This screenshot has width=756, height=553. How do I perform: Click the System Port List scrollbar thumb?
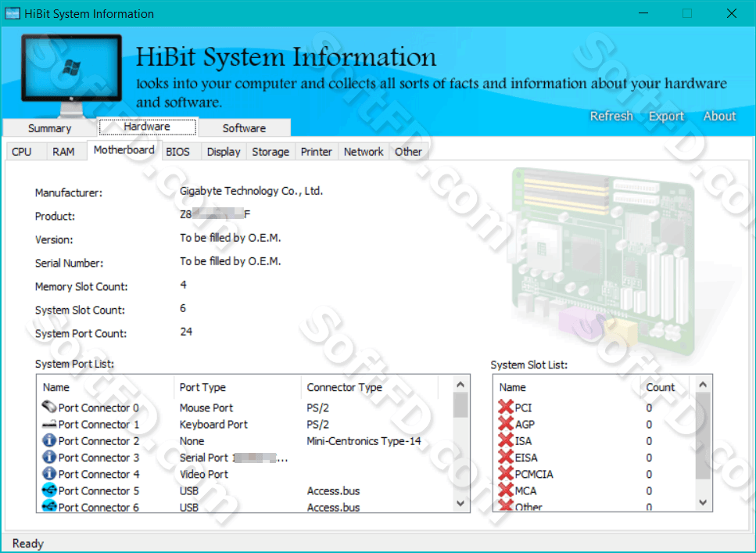click(x=460, y=405)
